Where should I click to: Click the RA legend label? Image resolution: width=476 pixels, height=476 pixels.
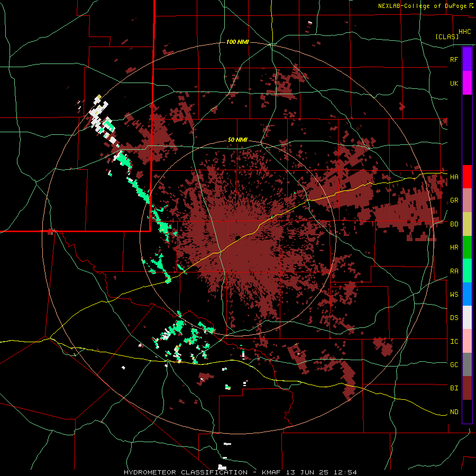(x=454, y=271)
